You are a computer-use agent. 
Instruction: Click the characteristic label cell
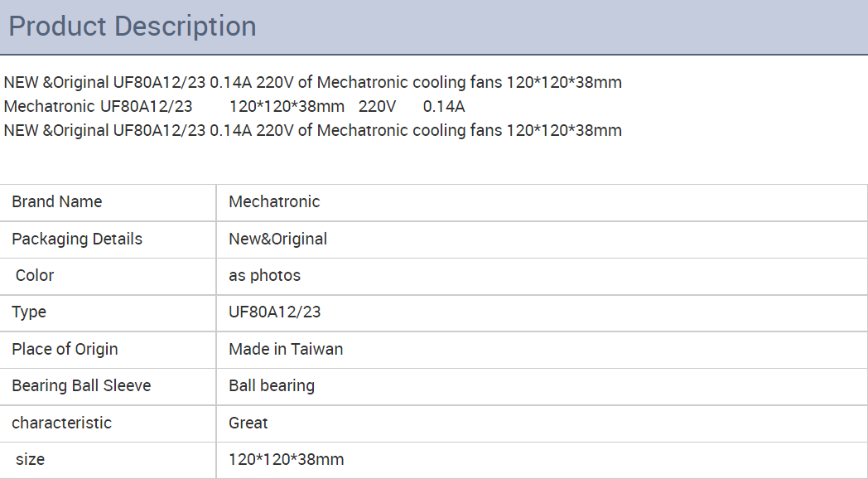[x=61, y=423]
